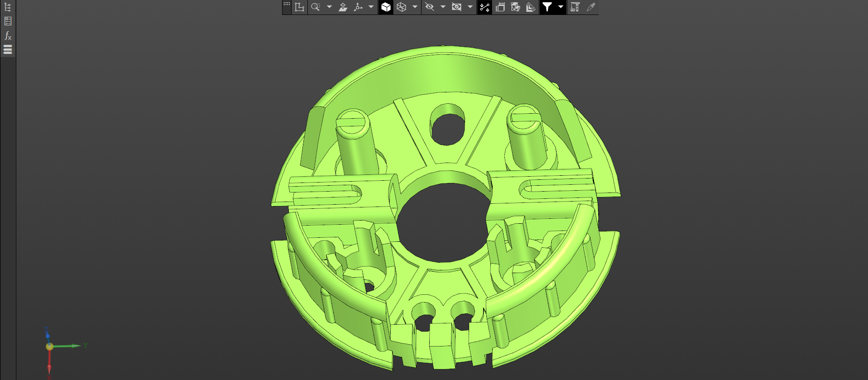Open the model tree panel tab
The width and height of the screenshot is (868, 380).
[x=8, y=7]
